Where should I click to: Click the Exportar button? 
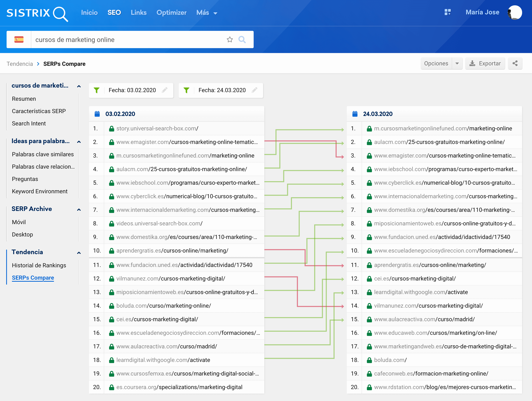point(485,63)
